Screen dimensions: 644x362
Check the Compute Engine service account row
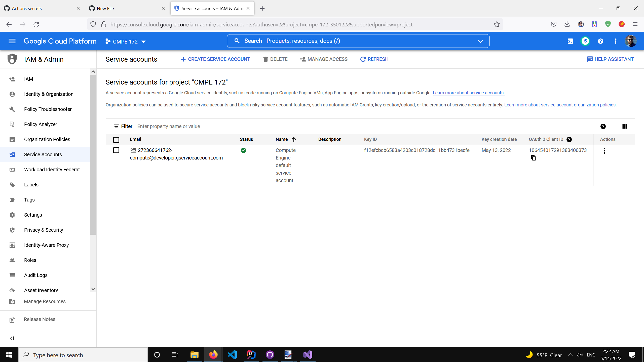pos(116,150)
